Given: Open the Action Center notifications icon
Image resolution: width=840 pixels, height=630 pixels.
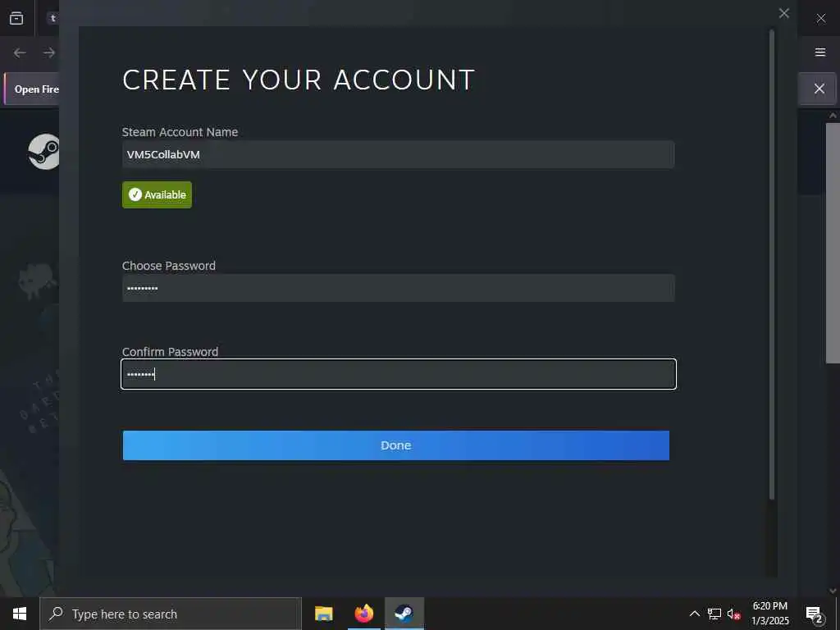Looking at the screenshot, I should coord(814,614).
